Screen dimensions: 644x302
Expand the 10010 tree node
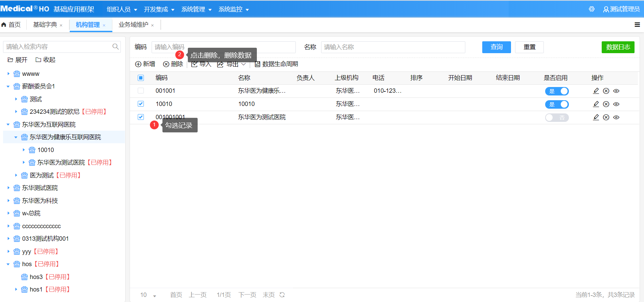coord(23,150)
